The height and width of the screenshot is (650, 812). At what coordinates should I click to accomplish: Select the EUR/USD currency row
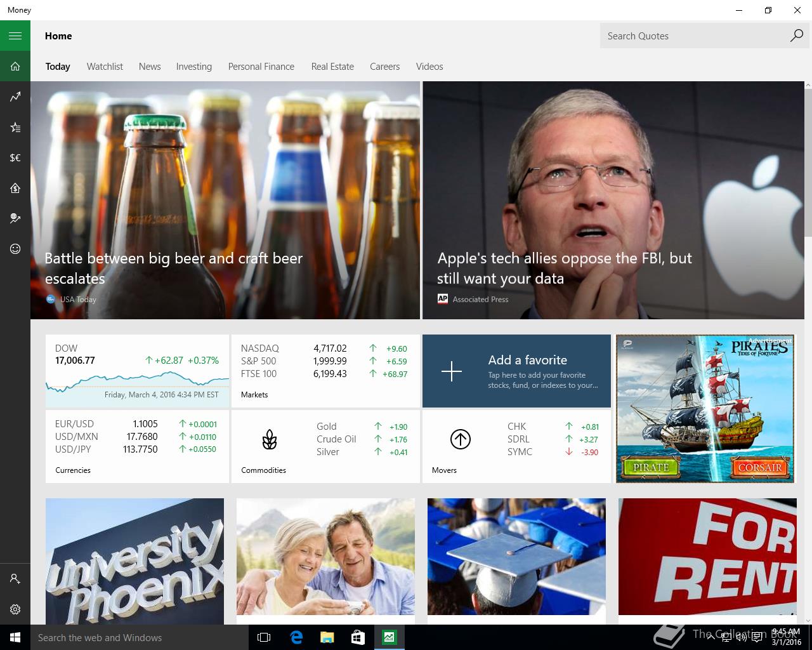point(136,424)
